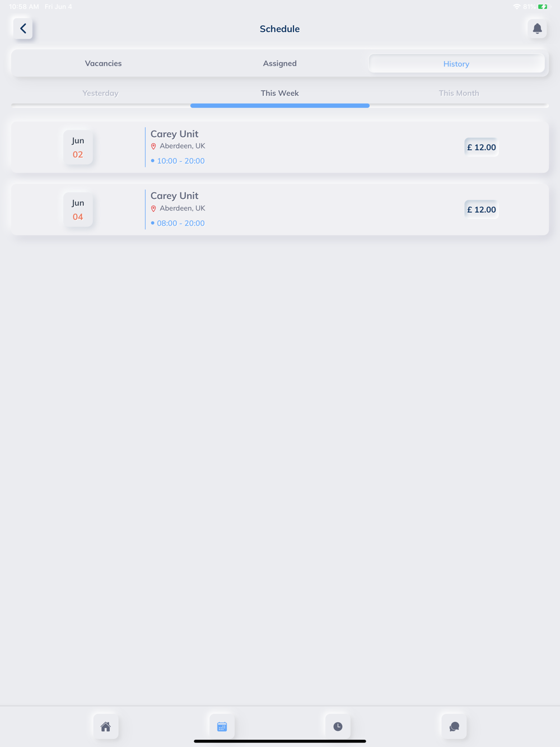Open chat bubble icon in bottom bar
The image size is (560, 747).
pyautogui.click(x=454, y=726)
